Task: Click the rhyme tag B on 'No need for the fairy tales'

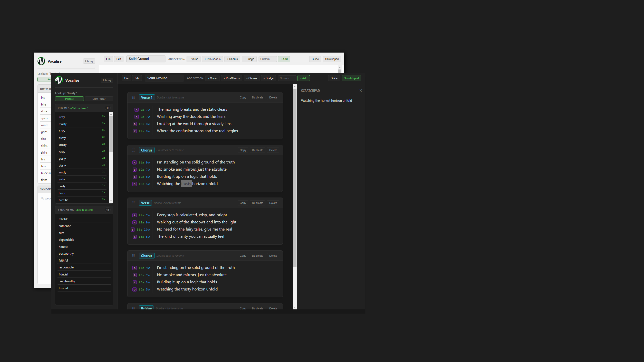Action: click(132, 230)
